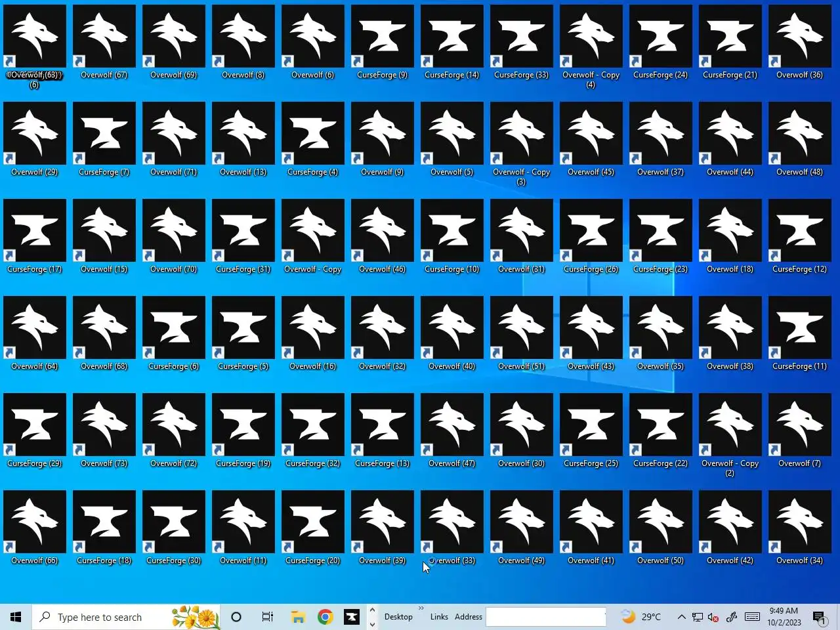
Task: Select the Overwolf (38) shortcut icon
Action: [730, 334]
